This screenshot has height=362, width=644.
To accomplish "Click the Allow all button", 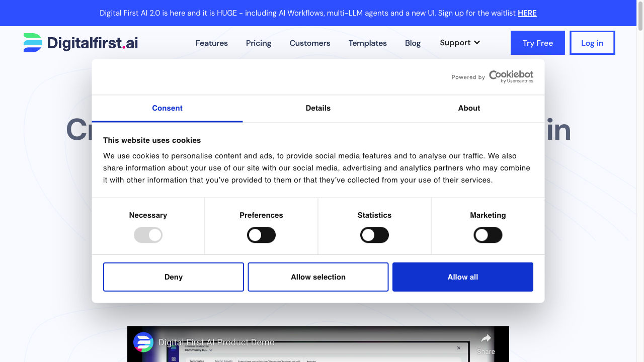I will coord(463,277).
